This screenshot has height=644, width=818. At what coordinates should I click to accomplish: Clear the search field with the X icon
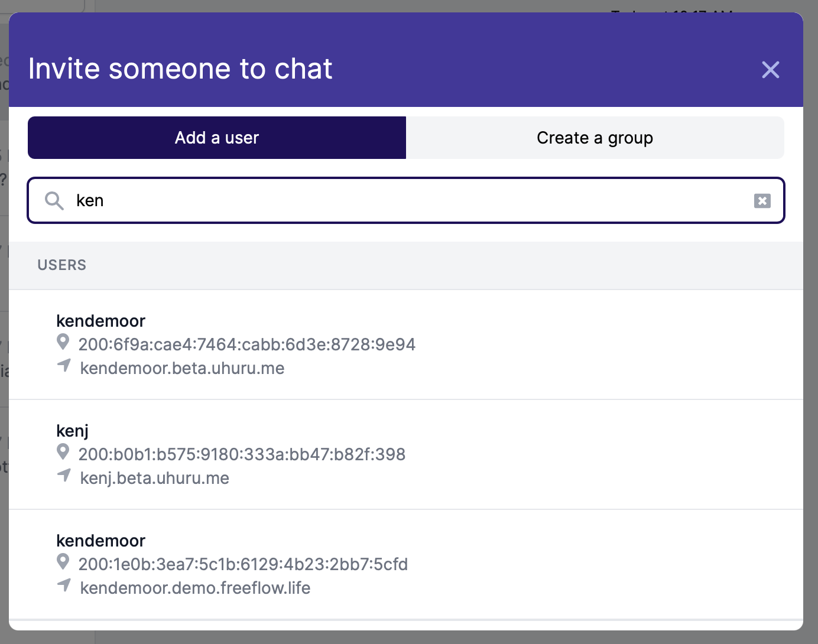point(762,201)
